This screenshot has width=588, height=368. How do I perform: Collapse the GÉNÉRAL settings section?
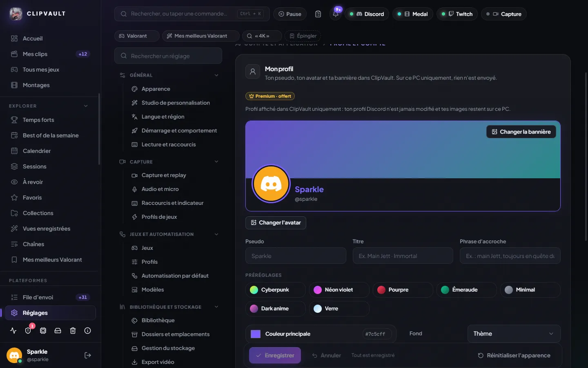tap(216, 75)
